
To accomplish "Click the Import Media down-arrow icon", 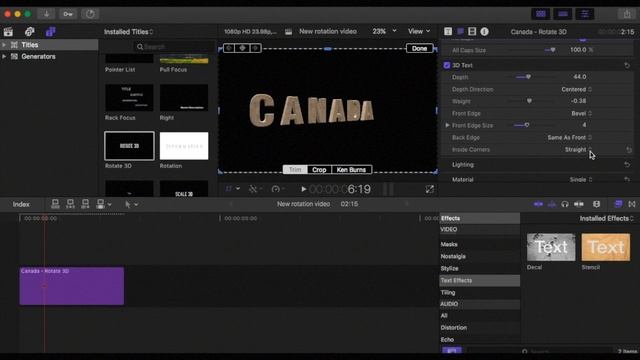I will point(47,14).
